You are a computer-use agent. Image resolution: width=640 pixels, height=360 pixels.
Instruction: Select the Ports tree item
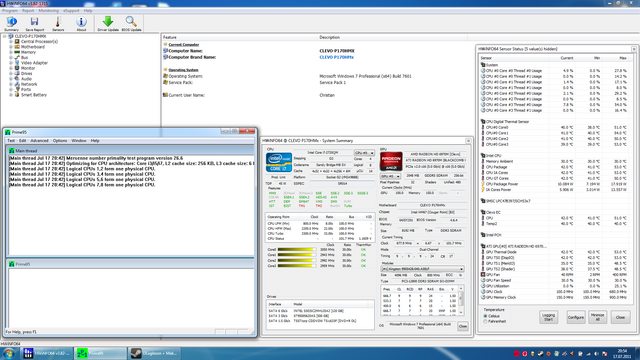pyautogui.click(x=26, y=89)
